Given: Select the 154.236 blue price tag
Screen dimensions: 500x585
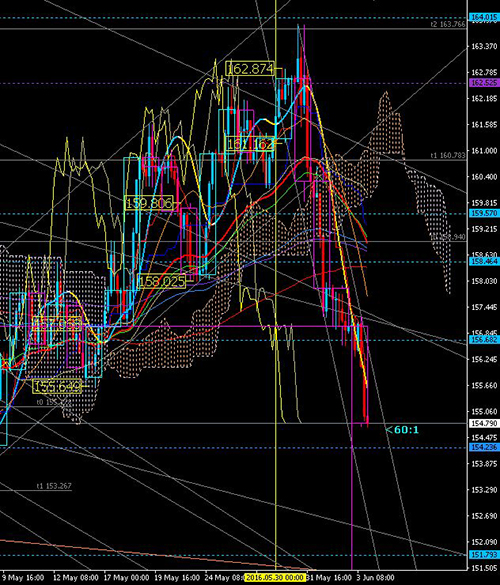Looking at the screenshot, I should tap(484, 447).
